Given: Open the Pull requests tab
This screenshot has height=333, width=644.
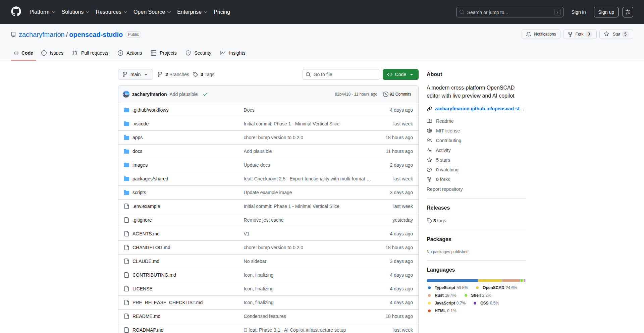Looking at the screenshot, I should pos(91,53).
